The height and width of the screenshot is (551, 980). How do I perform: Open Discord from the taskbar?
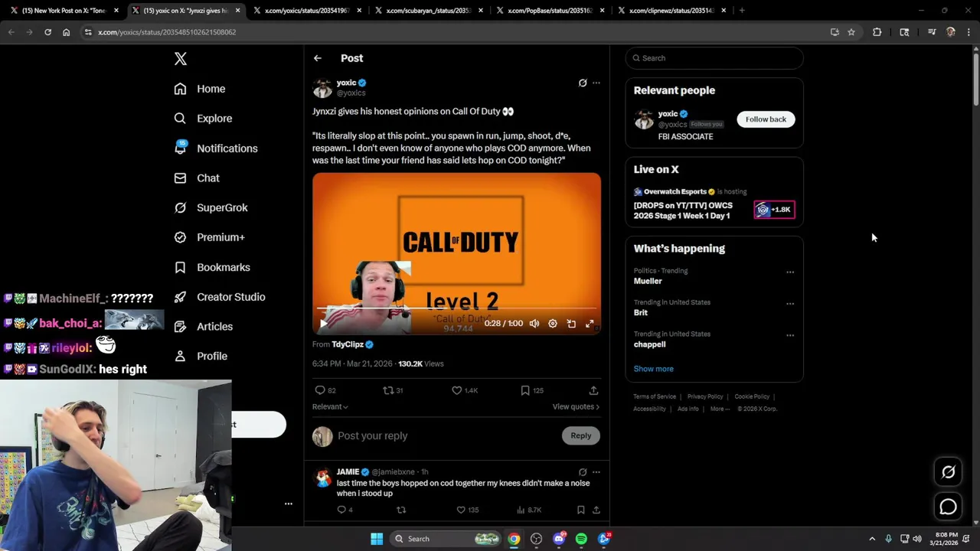(x=559, y=539)
